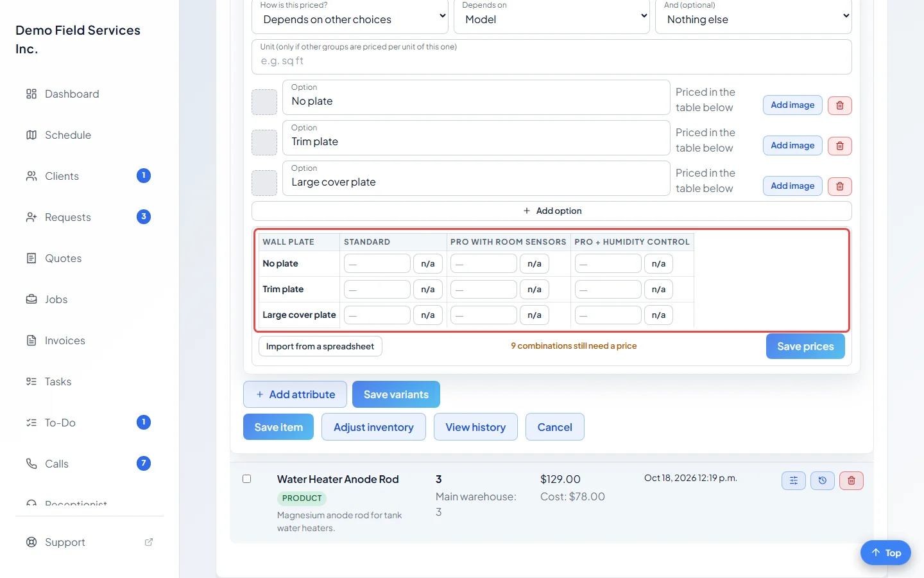Click the Adjust inventory button
The image size is (924, 578).
373,427
